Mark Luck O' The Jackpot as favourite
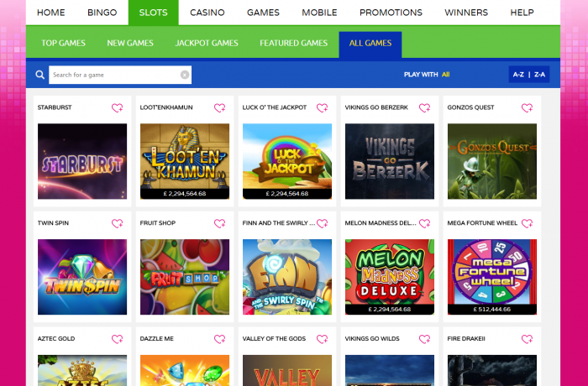Screen dimensions: 588x386 322,108
